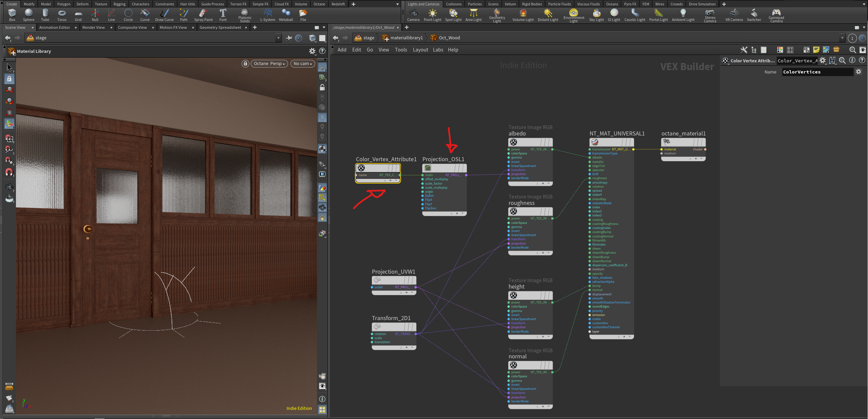Open the No cam camera dropdown
The image size is (868, 419).
(x=302, y=63)
